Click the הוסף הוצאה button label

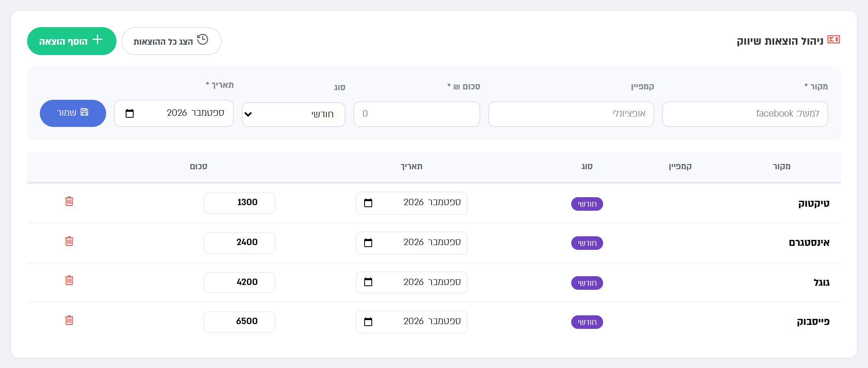tap(63, 42)
